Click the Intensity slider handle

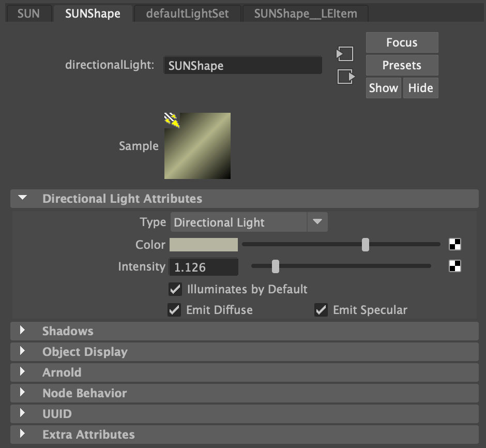pos(276,266)
